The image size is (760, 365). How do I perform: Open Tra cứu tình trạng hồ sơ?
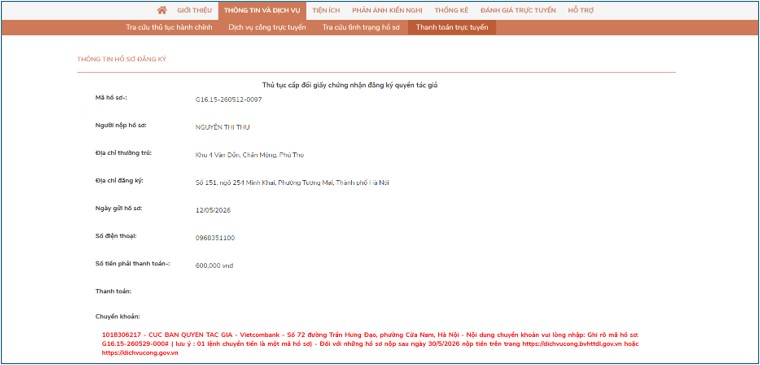361,27
